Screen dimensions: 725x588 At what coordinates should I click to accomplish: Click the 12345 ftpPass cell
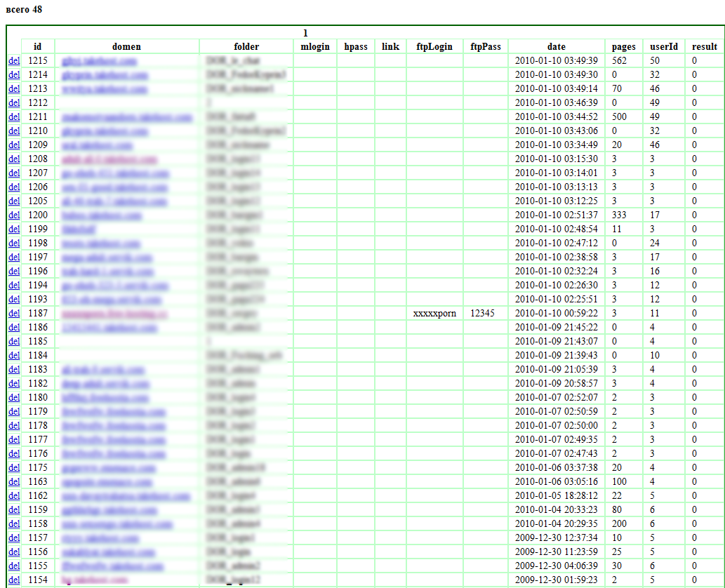click(x=482, y=314)
